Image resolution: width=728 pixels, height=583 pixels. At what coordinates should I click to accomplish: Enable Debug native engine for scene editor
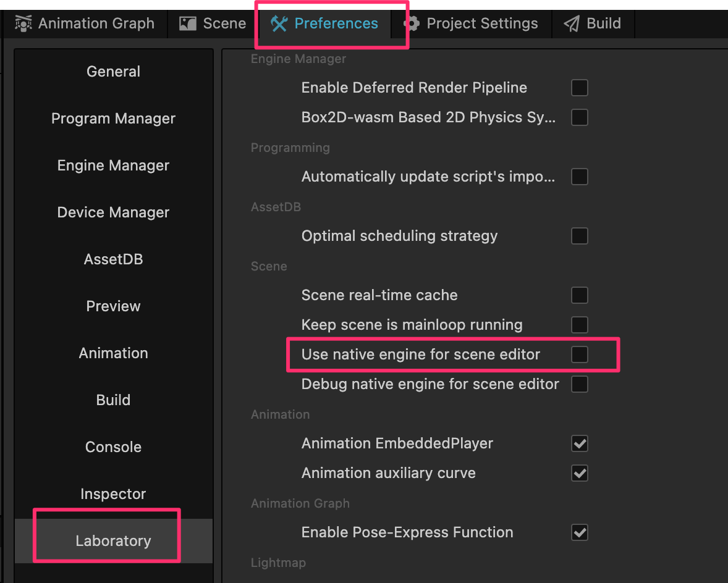point(580,384)
